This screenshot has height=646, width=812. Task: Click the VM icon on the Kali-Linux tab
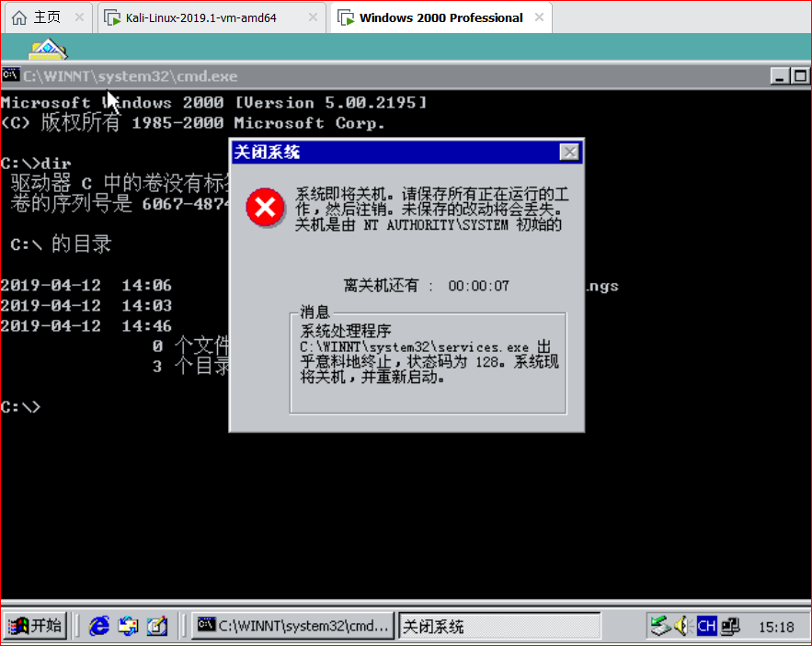click(x=112, y=17)
